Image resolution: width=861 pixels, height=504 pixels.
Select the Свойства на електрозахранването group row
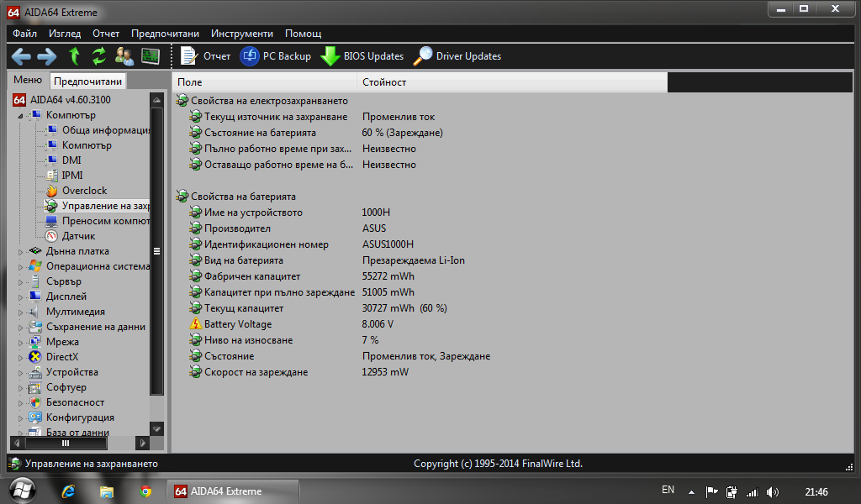262,101
